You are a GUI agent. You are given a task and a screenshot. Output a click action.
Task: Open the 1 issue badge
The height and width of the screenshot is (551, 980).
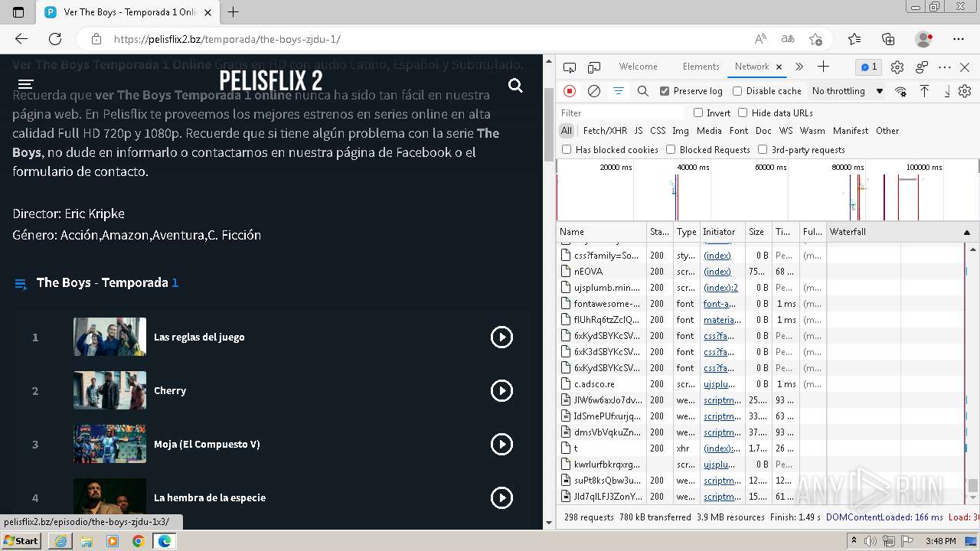[x=869, y=67]
